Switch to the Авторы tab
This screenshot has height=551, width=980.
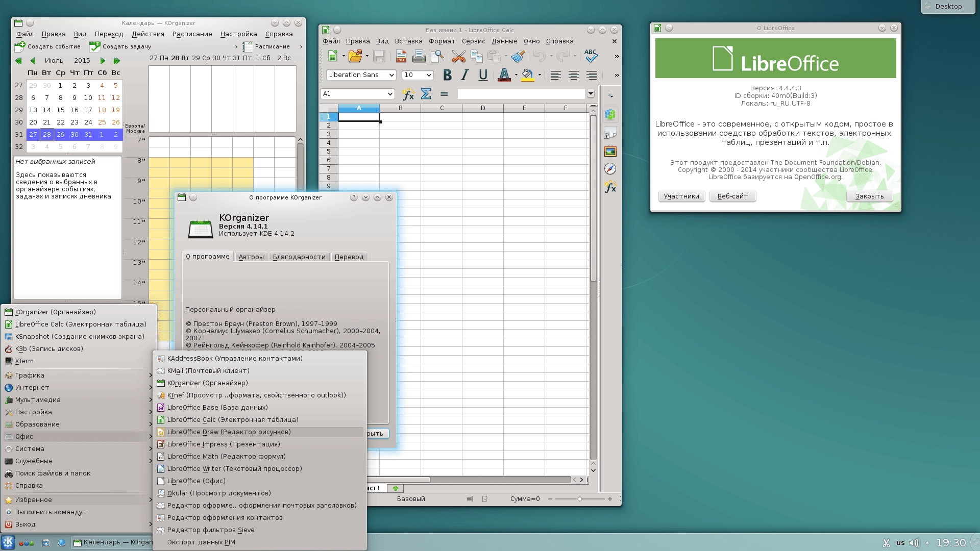click(x=251, y=257)
